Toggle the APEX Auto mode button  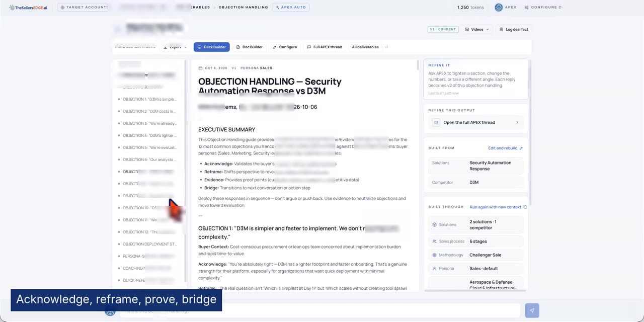[291, 8]
